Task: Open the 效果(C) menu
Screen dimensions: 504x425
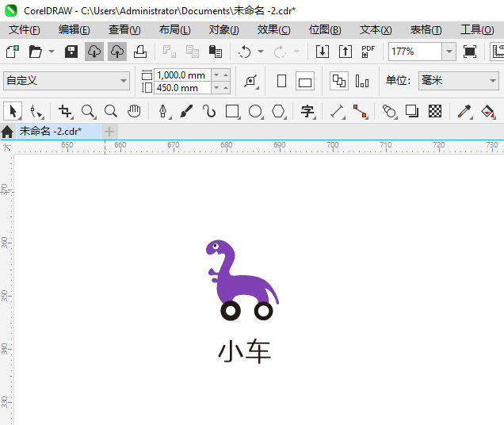Action: point(274,30)
